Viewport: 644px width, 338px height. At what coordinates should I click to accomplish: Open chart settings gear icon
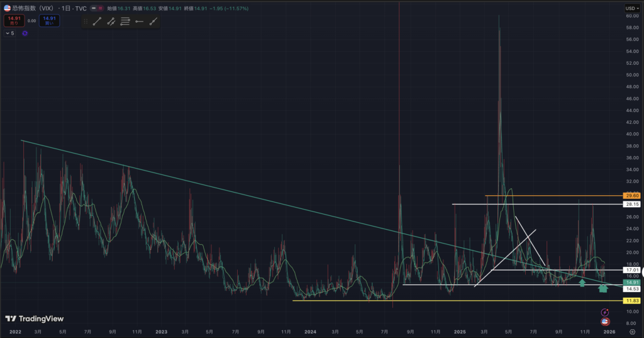631,331
